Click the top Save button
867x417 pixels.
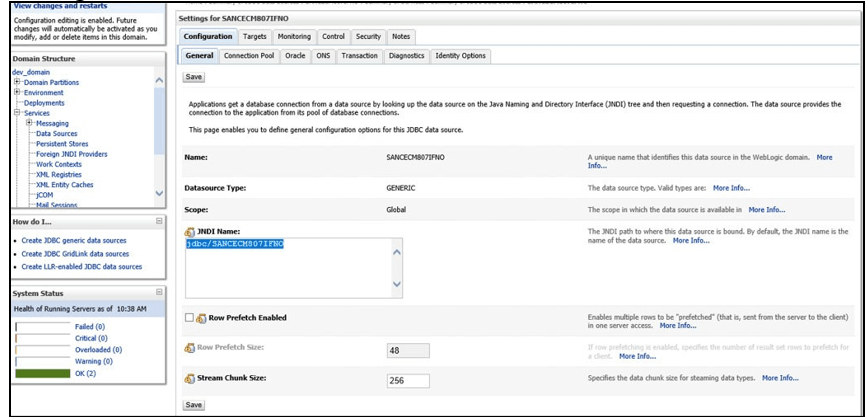point(195,77)
